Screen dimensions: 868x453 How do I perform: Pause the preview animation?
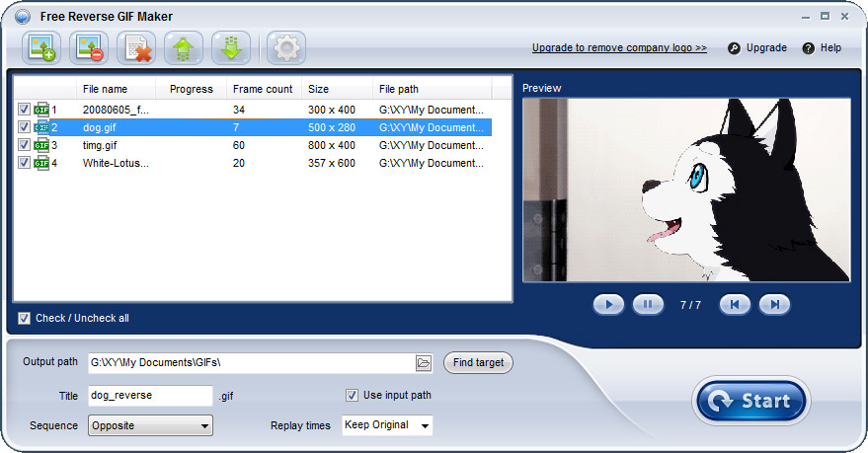point(648,304)
